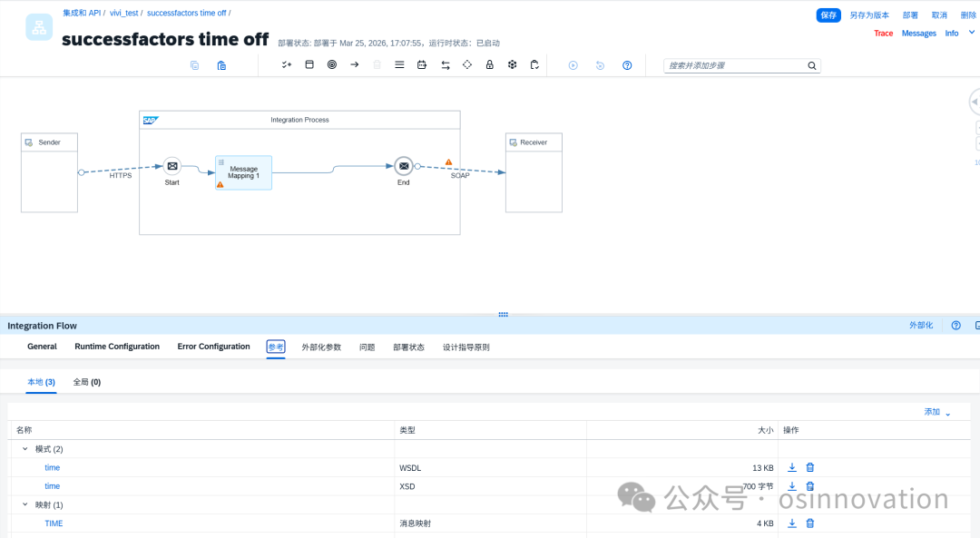The height and width of the screenshot is (538, 980).
Task: Select the 参考 (References) tab
Action: (x=276, y=347)
